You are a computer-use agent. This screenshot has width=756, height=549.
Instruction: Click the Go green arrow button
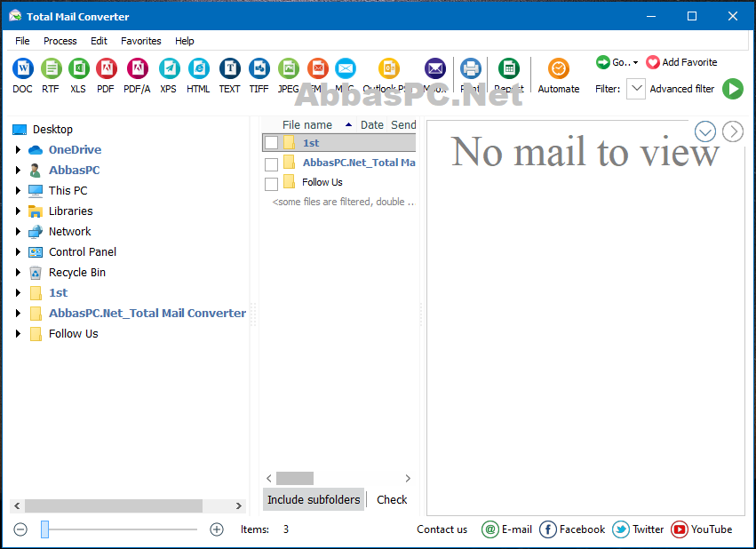pyautogui.click(x=602, y=62)
